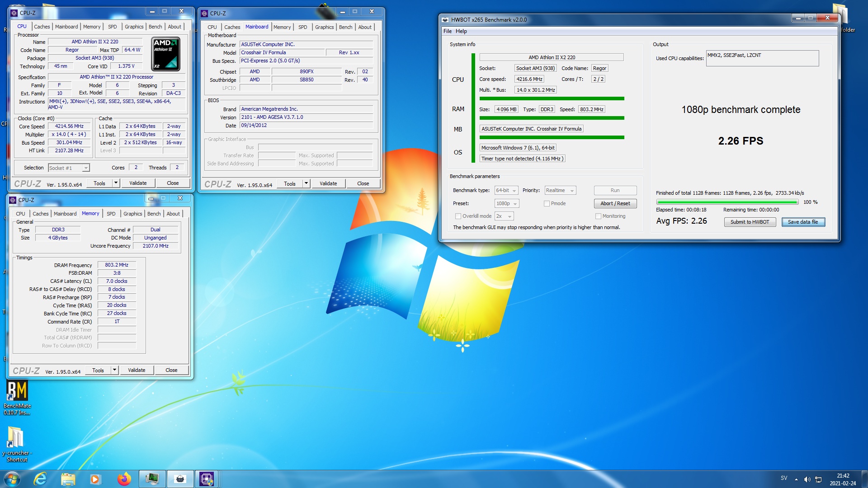Open About tab in Mainboard window
This screenshot has height=488, width=868.
(365, 27)
